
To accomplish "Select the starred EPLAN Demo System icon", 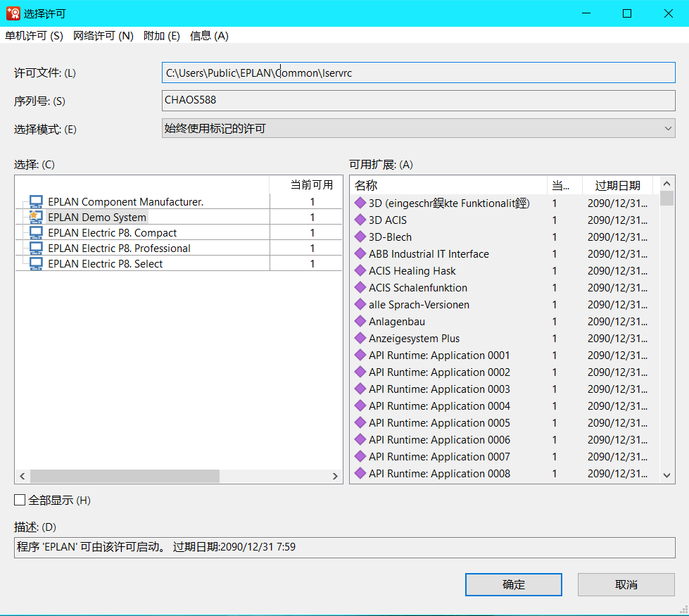I will click(36, 218).
